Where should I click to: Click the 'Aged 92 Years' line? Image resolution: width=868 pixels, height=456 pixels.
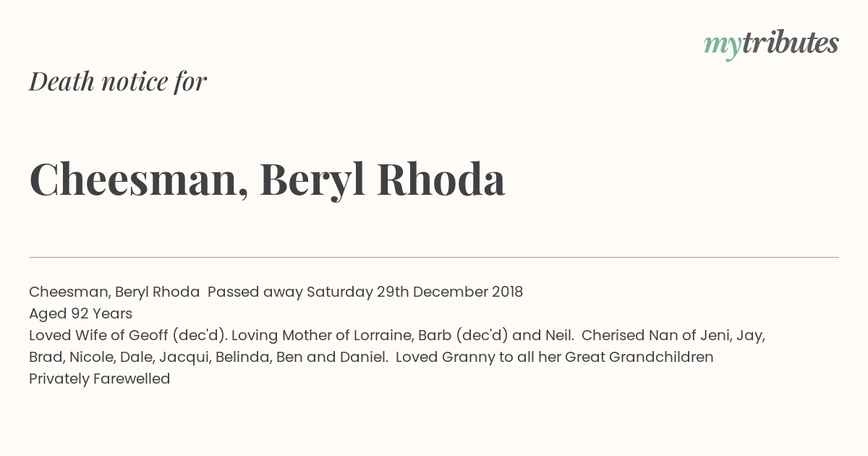[x=80, y=313]
